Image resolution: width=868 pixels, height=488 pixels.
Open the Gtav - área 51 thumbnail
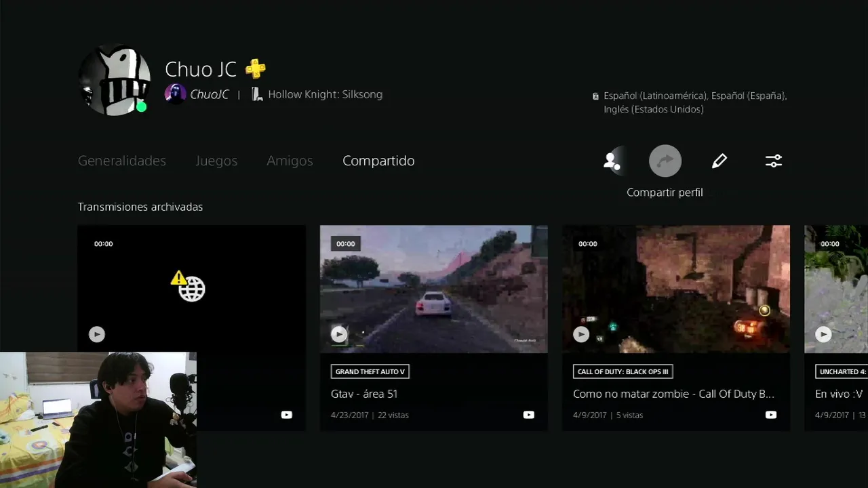coord(433,289)
